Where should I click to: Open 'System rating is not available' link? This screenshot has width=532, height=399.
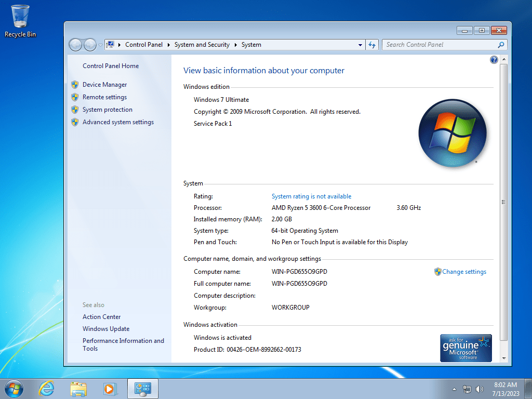click(x=311, y=196)
